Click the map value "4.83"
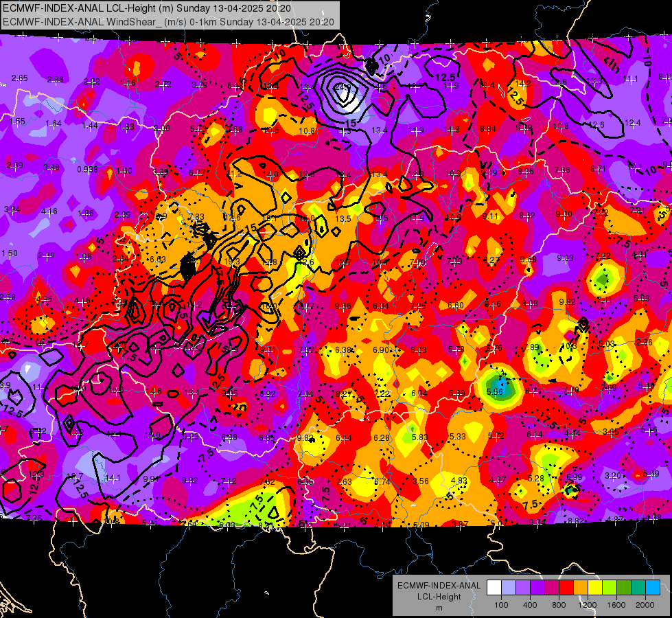This screenshot has width=672, height=618. [459, 481]
